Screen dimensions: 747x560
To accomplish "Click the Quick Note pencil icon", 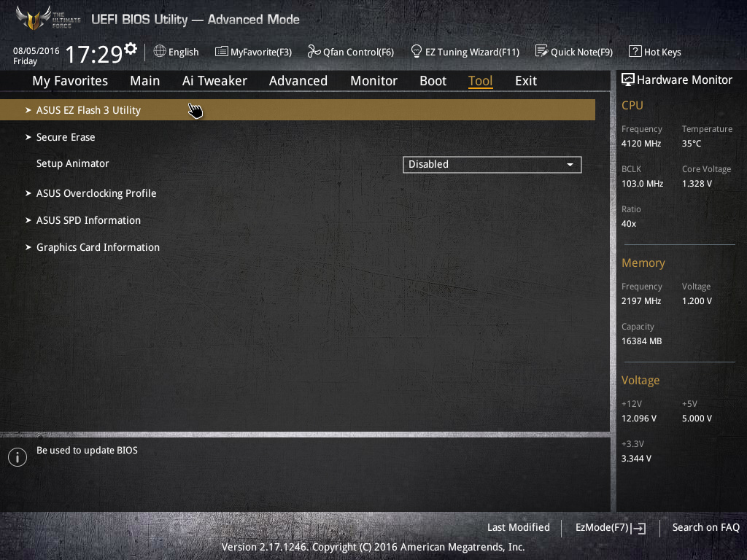I will click(542, 51).
